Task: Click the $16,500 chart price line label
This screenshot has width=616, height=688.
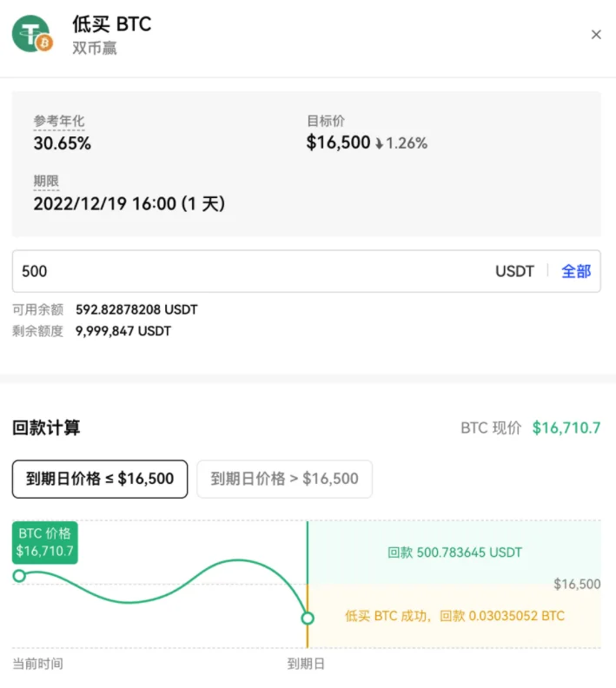Action: click(x=577, y=584)
